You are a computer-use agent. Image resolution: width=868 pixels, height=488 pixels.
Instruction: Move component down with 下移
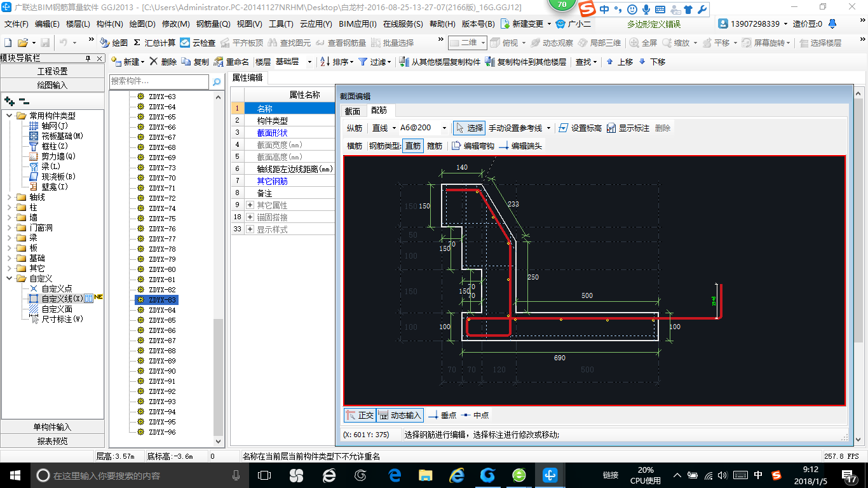651,62
